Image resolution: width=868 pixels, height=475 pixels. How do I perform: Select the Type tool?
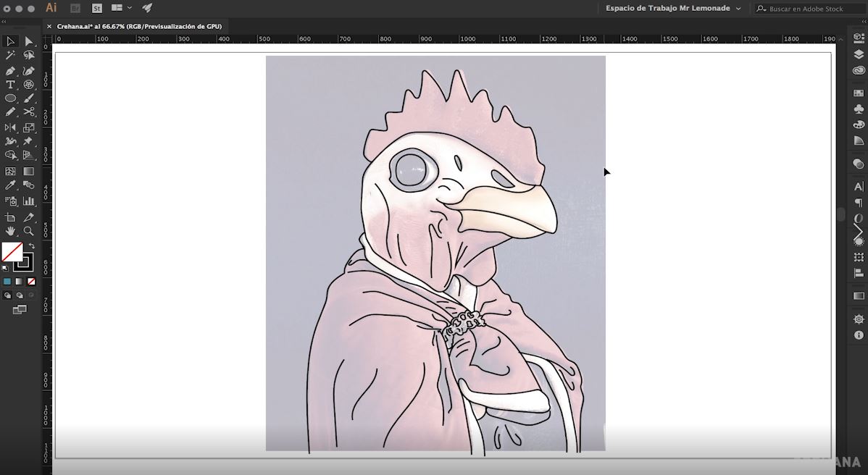[x=10, y=85]
